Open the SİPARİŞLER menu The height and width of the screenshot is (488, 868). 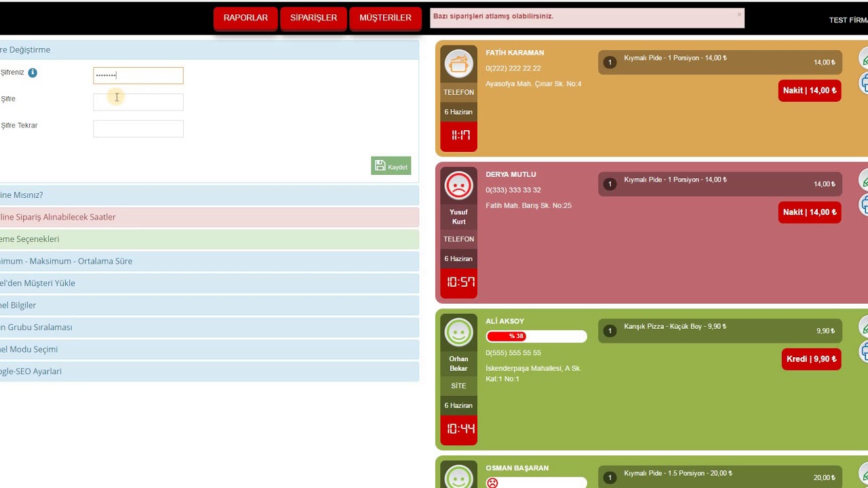pyautogui.click(x=313, y=18)
